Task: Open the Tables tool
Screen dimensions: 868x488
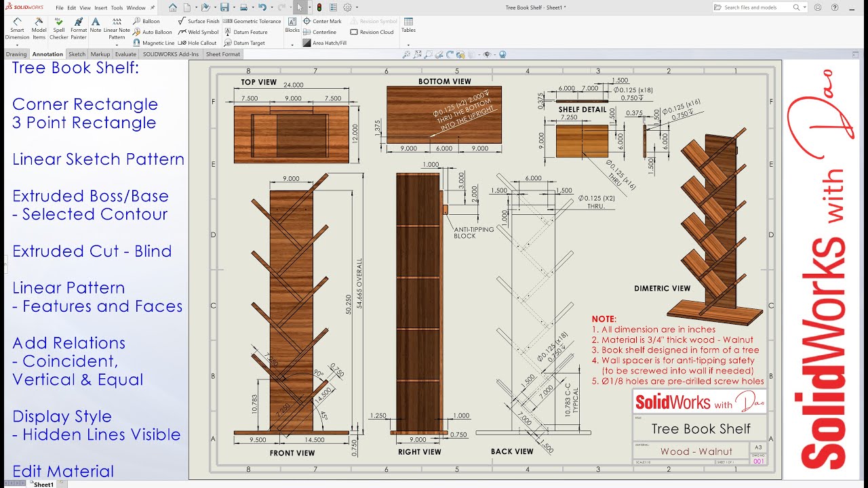Action: [408, 25]
